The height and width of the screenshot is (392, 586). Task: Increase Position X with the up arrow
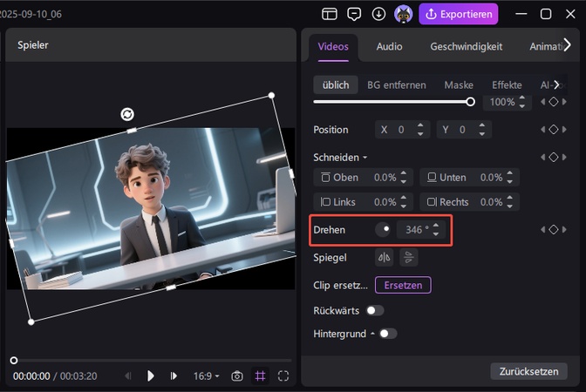tap(420, 125)
